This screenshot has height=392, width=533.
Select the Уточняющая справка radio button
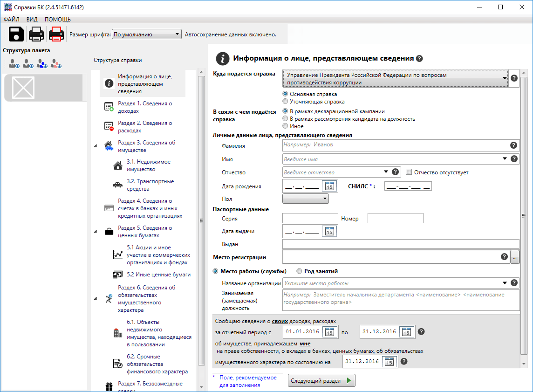point(286,101)
